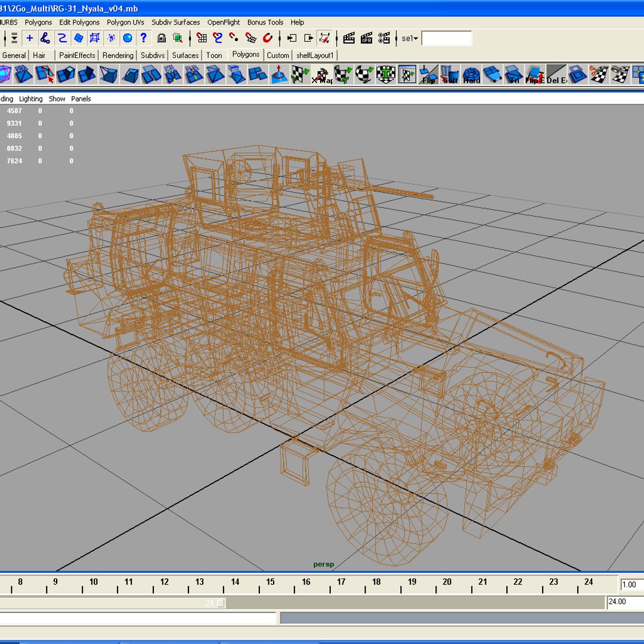Screen dimensions: 644x644
Task: Open the UV Texture Editor shelf icon
Action: (x=407, y=75)
